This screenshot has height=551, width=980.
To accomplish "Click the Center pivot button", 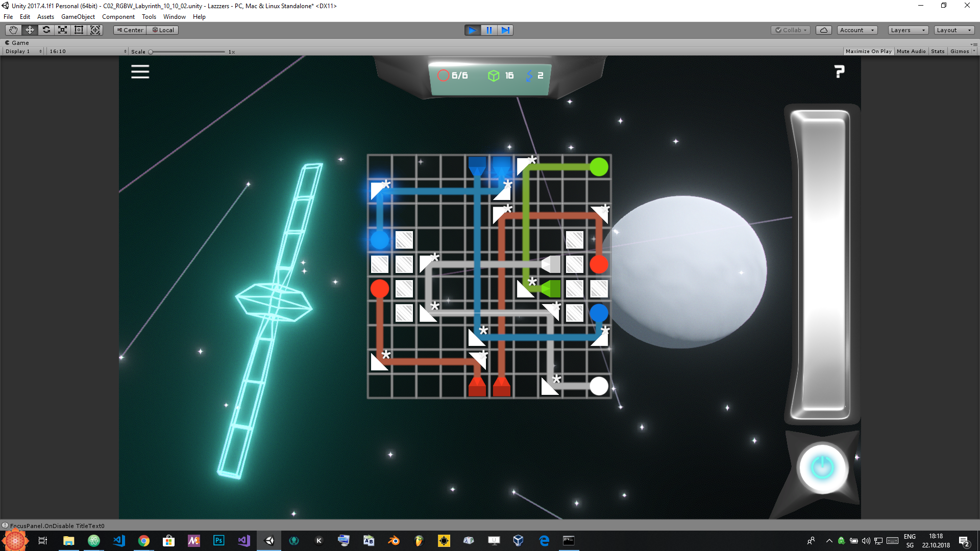I will [130, 30].
